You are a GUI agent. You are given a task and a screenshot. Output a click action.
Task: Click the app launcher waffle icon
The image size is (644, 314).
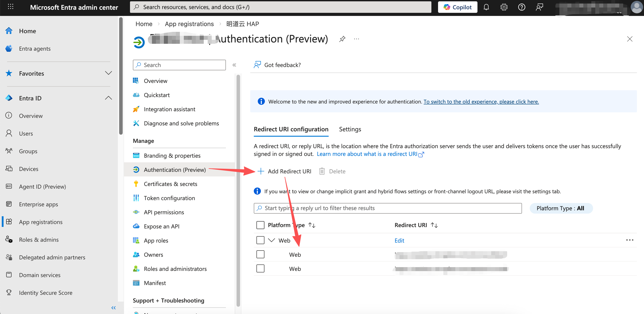pyautogui.click(x=10, y=7)
